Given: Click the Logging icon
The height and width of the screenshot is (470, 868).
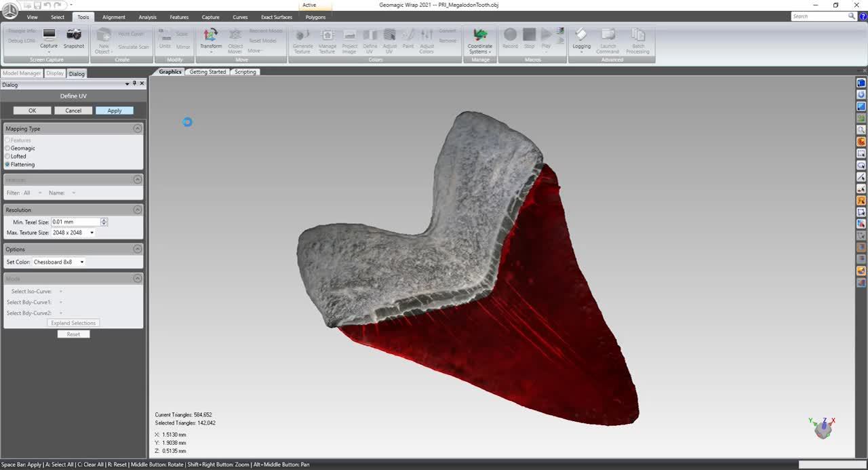Looking at the screenshot, I should click(x=581, y=35).
